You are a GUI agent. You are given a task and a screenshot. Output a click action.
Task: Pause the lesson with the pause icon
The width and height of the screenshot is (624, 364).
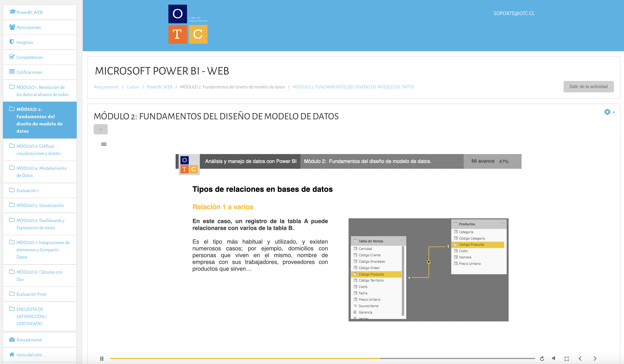pos(101,358)
